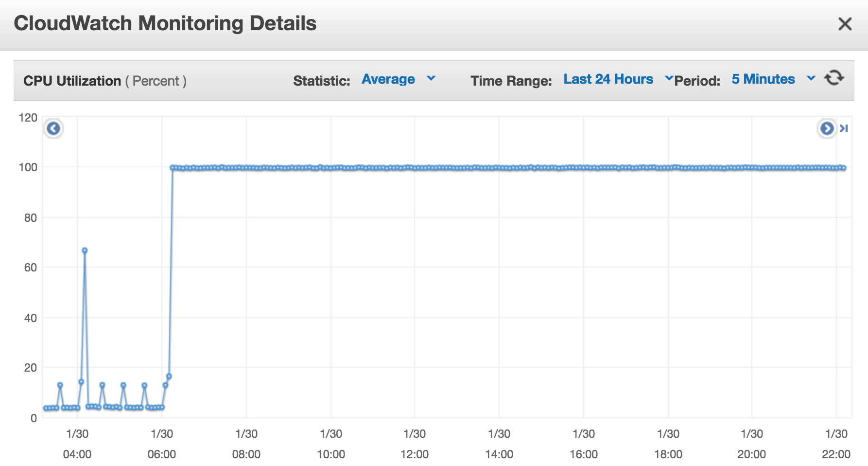Close the CloudWatch Monitoring Details dialog
868x466 pixels.
(x=845, y=24)
